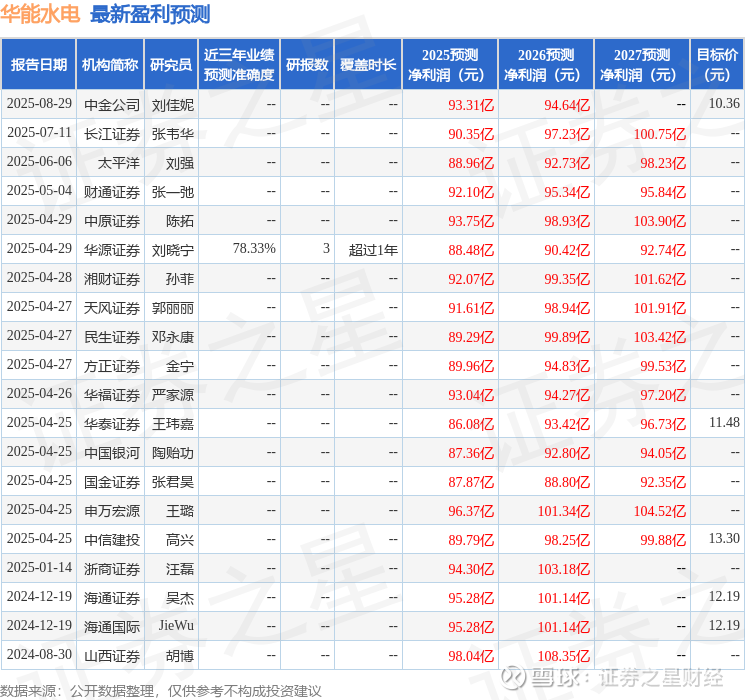The image size is (745, 700).
Task: Click the 100.75亿 forecast value
Action: click(x=660, y=134)
